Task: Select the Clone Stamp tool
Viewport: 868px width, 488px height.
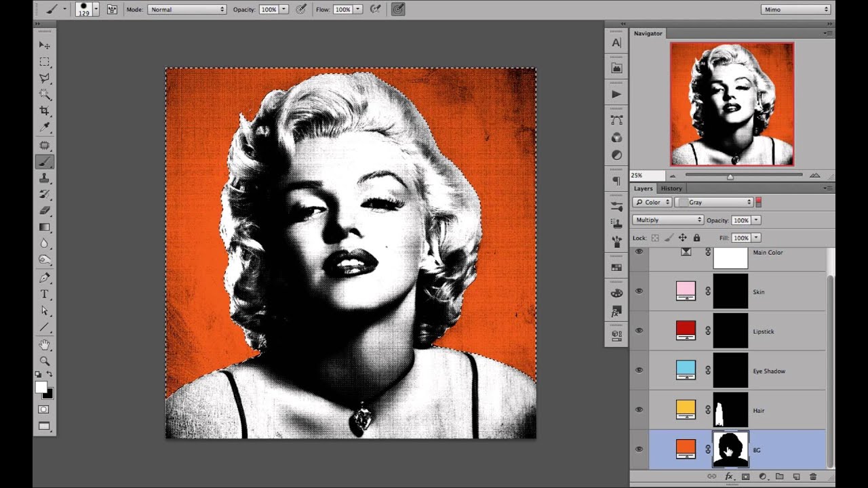Action: 44,178
